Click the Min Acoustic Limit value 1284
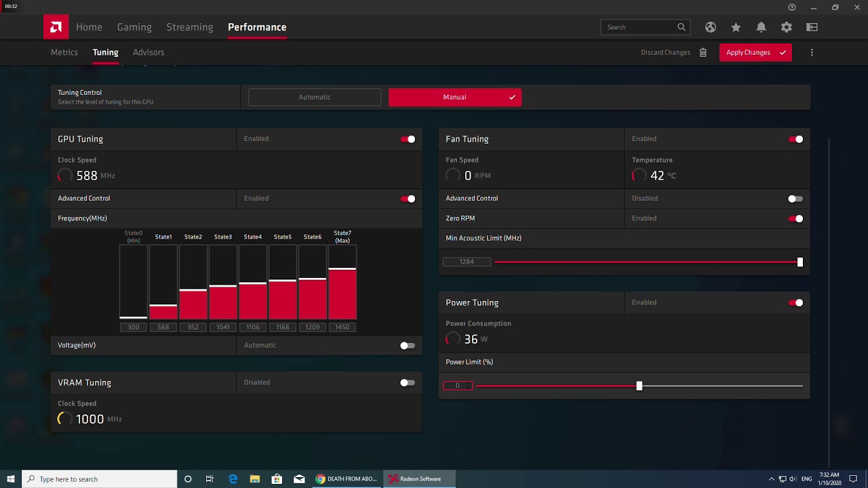 (x=467, y=262)
